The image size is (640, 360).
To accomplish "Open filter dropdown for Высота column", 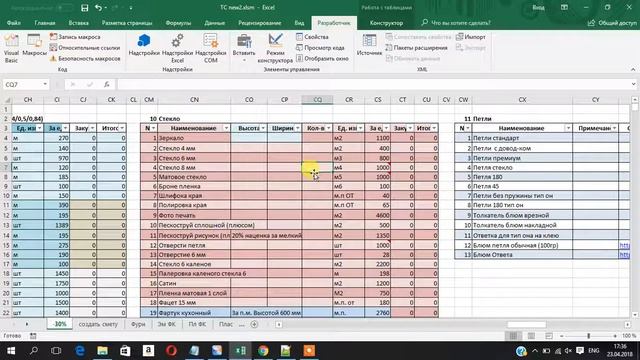I will tap(263, 128).
